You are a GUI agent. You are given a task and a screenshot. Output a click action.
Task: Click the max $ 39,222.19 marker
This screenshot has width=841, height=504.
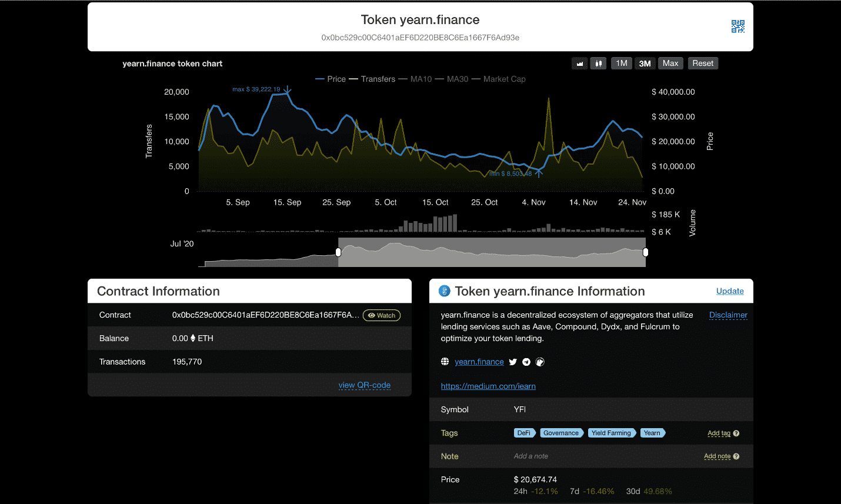point(256,89)
